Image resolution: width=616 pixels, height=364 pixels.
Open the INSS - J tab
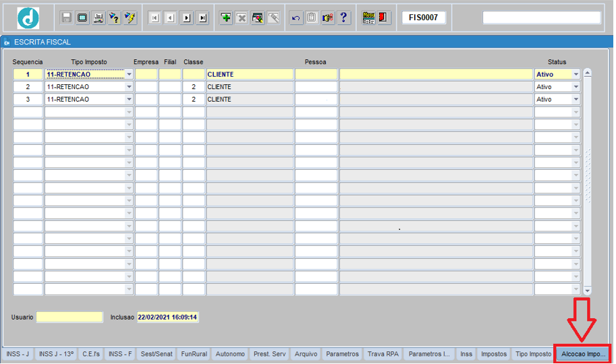point(18,354)
